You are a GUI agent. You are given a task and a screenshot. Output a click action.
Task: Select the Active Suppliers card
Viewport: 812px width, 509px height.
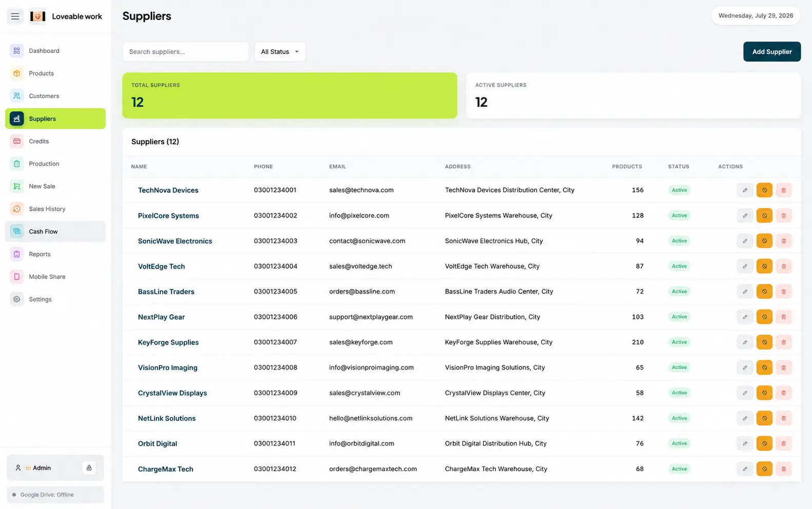633,95
